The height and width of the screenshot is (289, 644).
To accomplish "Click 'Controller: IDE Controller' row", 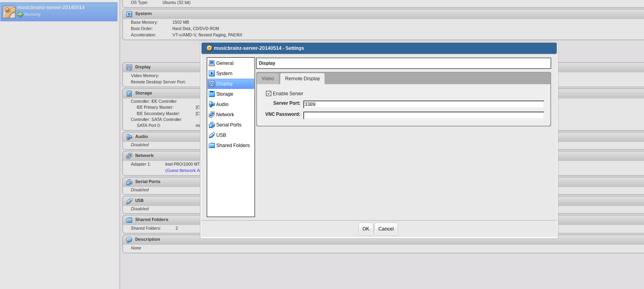I will point(154,101).
